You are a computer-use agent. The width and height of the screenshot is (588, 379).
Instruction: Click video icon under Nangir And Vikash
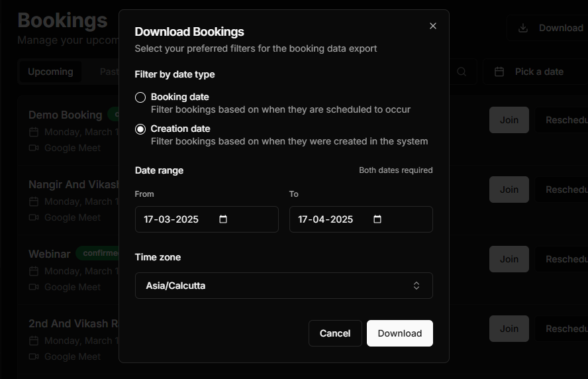(34, 217)
